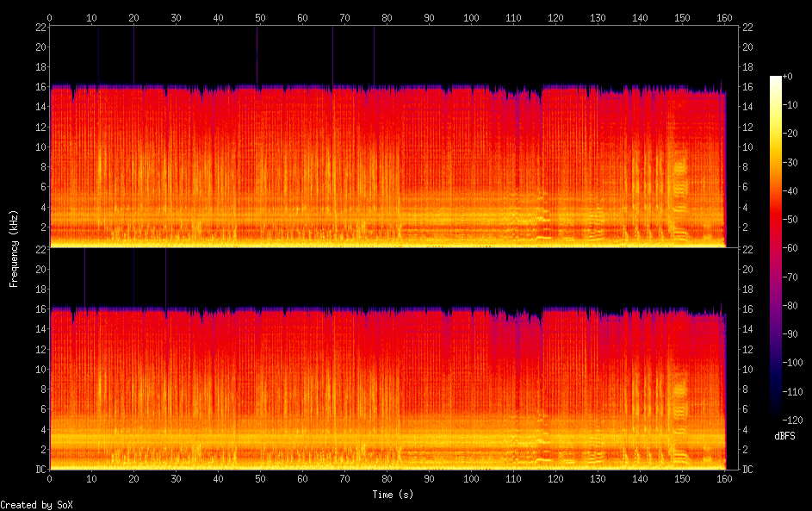Click "2" on upper channel's left frequency axis
Image resolution: width=812 pixels, height=511 pixels.
[x=44, y=227]
